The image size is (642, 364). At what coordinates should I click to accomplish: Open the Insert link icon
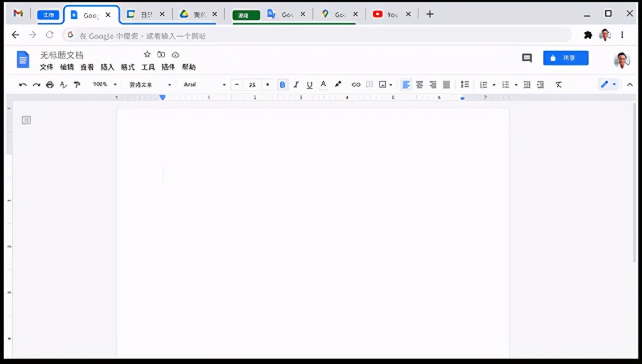coord(356,84)
